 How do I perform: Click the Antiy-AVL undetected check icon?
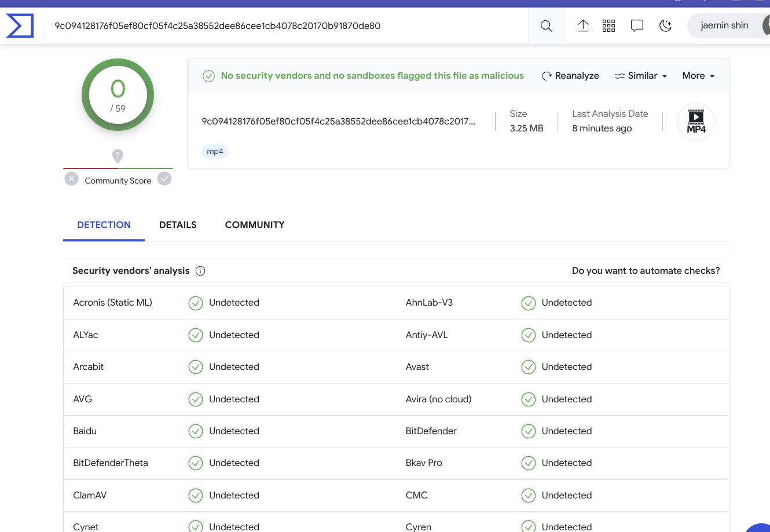pyautogui.click(x=529, y=335)
